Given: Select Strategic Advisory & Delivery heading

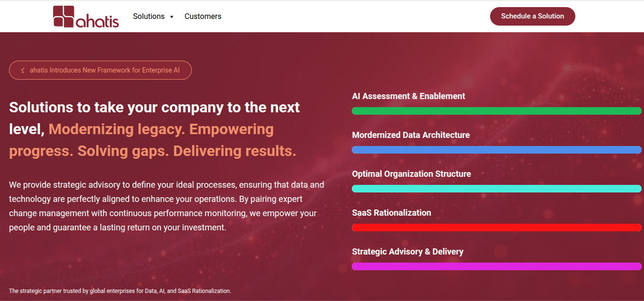Looking at the screenshot, I should [x=407, y=252].
